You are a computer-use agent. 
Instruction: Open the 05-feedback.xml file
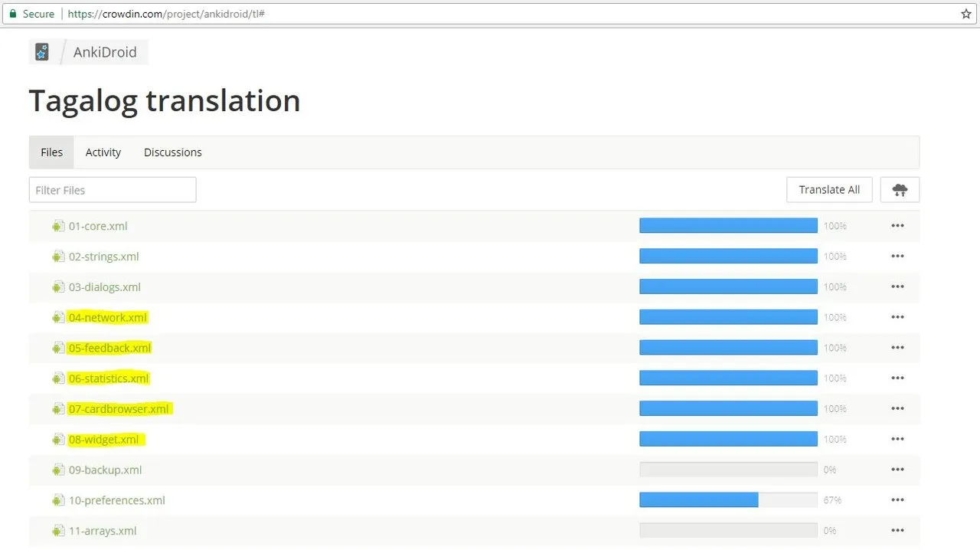pyautogui.click(x=110, y=348)
